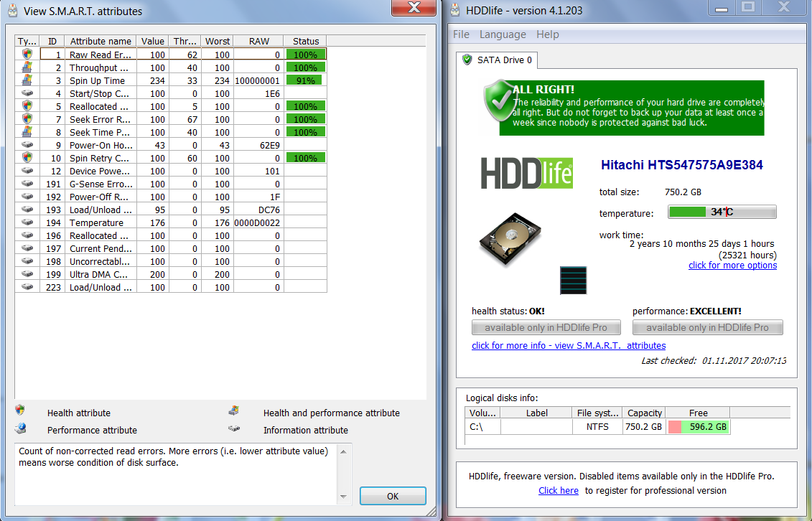
Task: Click 'Click here' to register link
Action: point(558,491)
